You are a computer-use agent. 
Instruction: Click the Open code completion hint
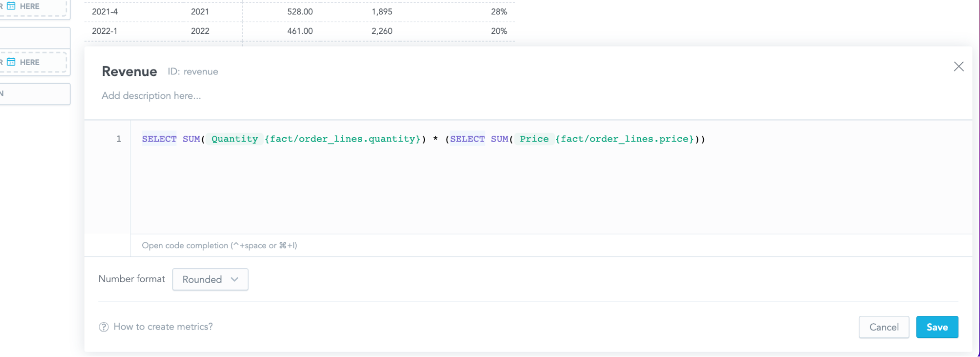click(x=219, y=245)
